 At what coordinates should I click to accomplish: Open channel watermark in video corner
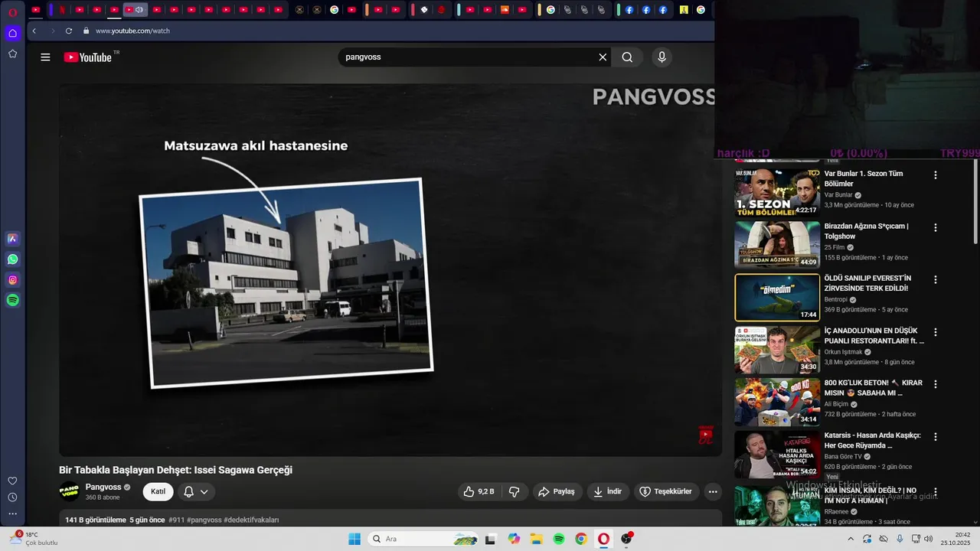click(706, 435)
